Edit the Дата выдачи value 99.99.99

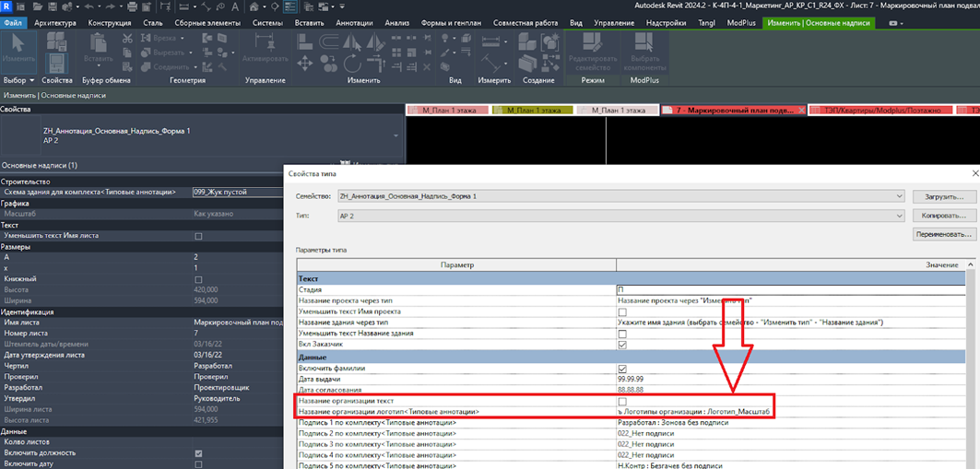pos(792,380)
